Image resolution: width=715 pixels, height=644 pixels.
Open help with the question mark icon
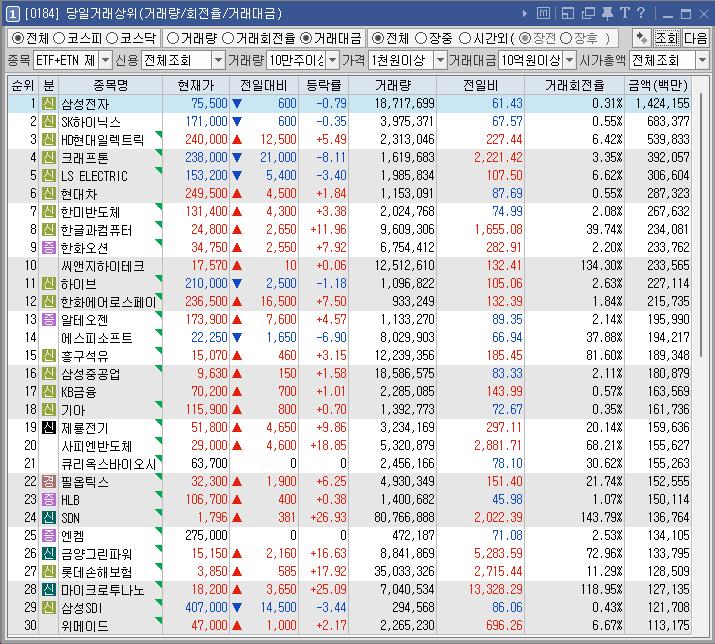pyautogui.click(x=641, y=13)
